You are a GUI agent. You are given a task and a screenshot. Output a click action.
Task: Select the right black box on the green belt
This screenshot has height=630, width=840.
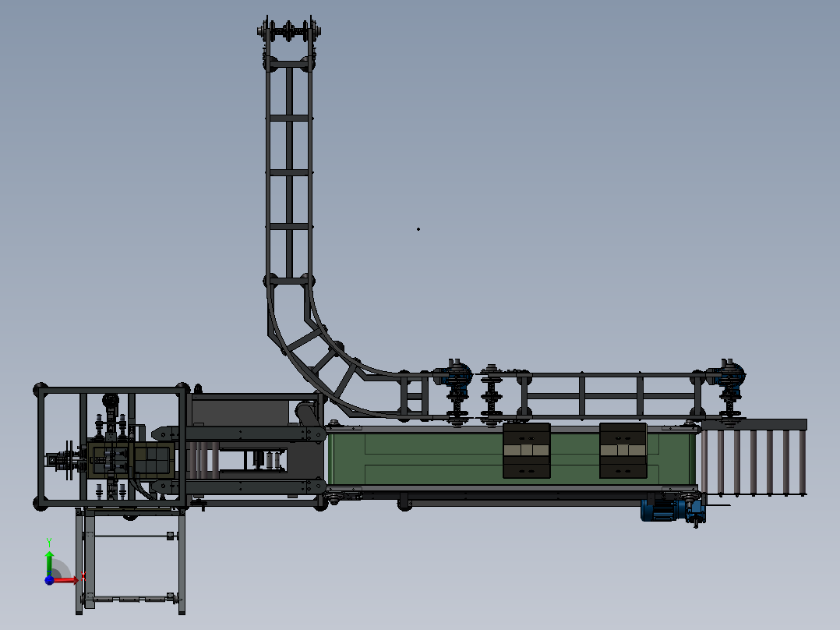(x=623, y=451)
